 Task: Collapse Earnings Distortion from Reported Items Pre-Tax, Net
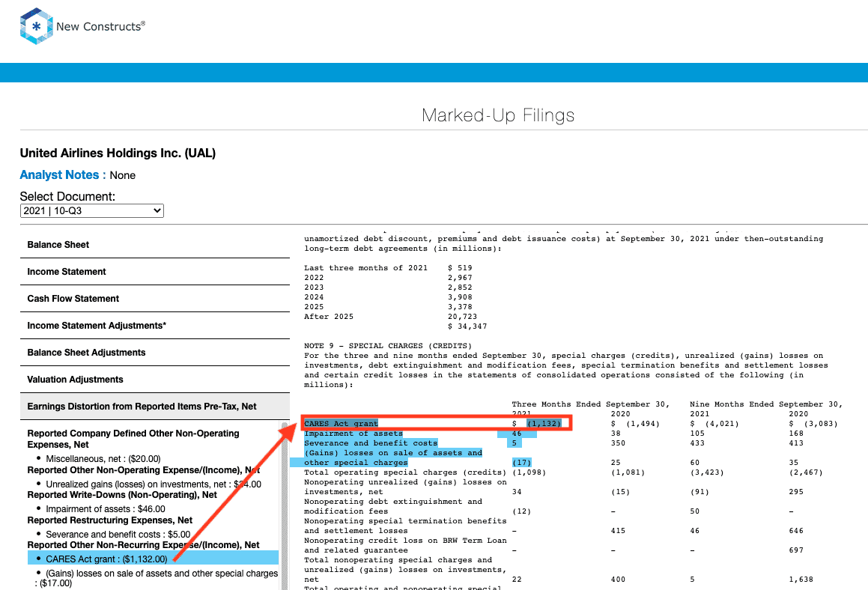click(x=155, y=407)
